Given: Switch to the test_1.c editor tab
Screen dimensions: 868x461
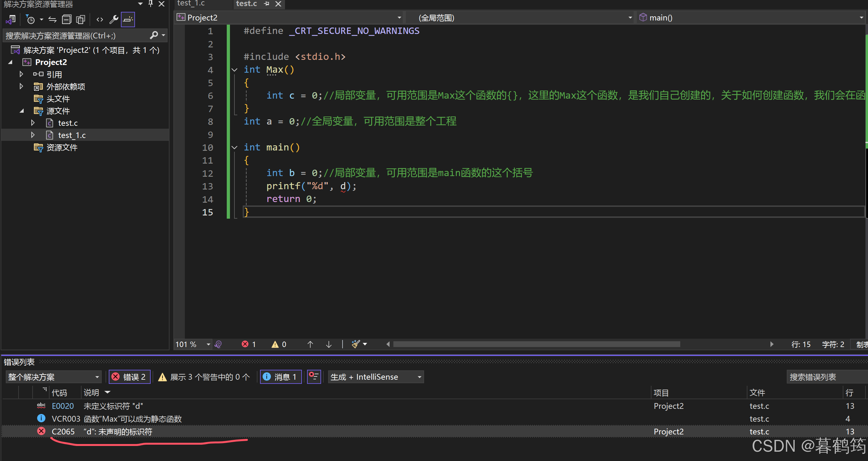Looking at the screenshot, I should point(191,4).
